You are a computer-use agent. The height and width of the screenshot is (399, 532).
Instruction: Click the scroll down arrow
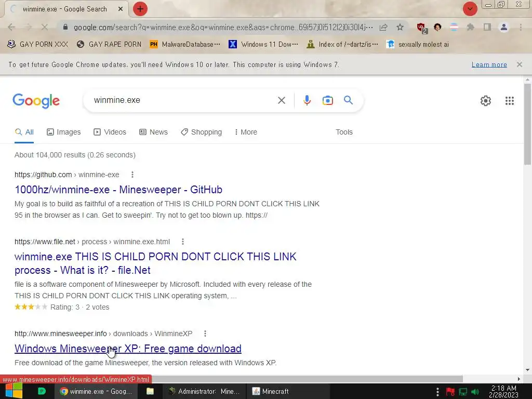tap(527, 370)
